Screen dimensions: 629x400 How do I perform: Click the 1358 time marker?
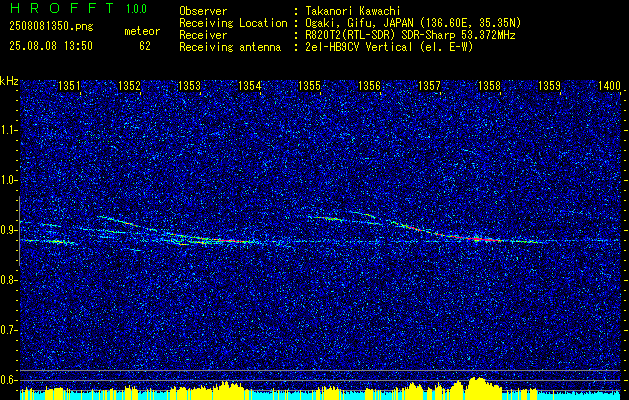click(x=490, y=86)
